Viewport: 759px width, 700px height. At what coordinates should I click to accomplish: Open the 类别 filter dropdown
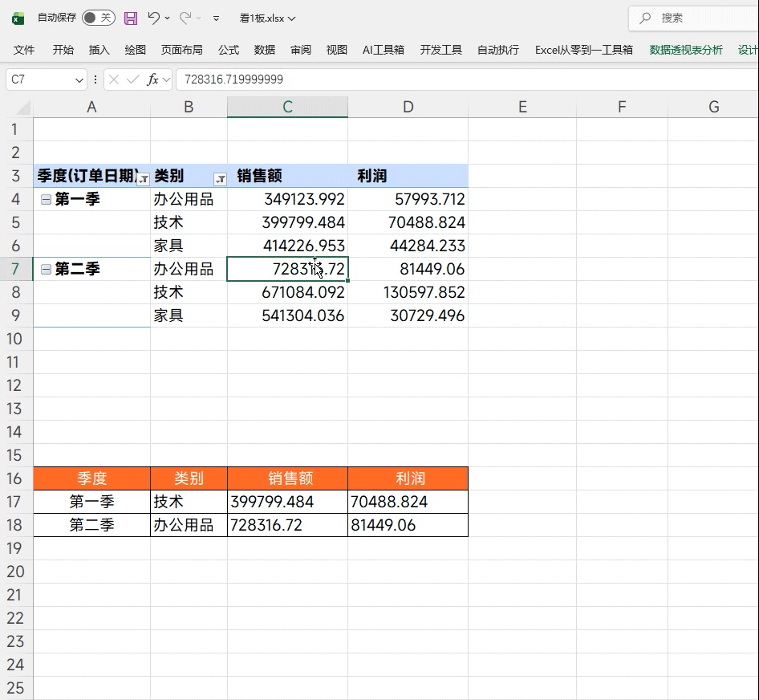(219, 179)
